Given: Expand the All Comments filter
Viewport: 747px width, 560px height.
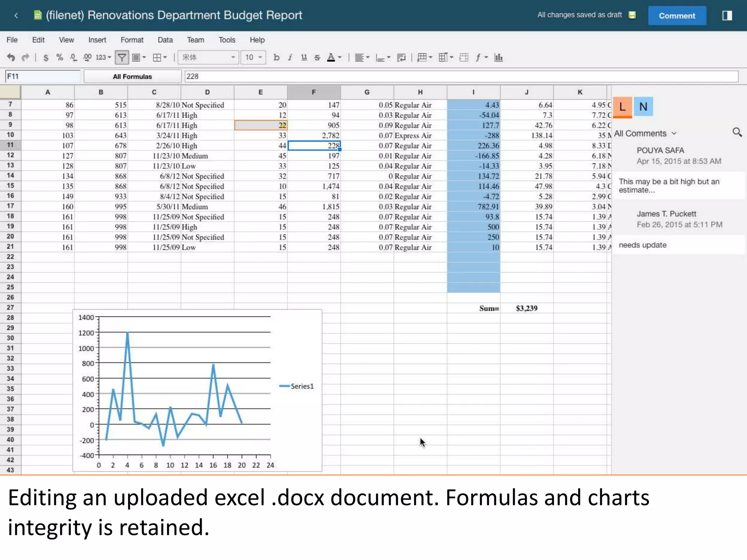Looking at the screenshot, I should pyautogui.click(x=645, y=133).
